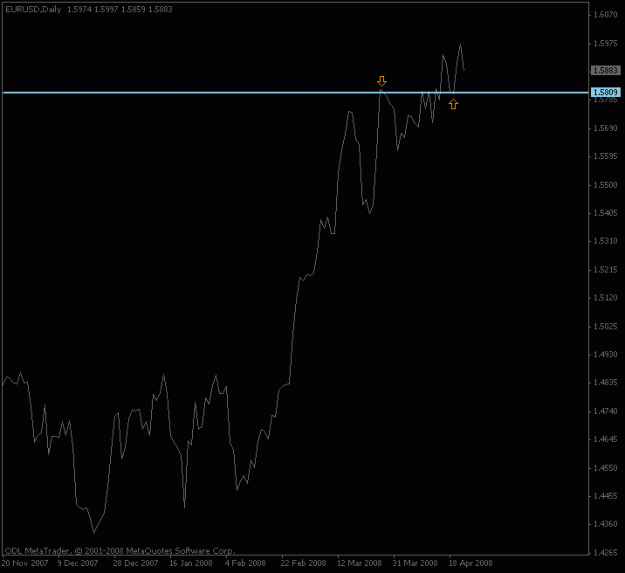Click the 1.4645 price axis label
Image resolution: width=625 pixels, height=573 pixels.
[605, 439]
